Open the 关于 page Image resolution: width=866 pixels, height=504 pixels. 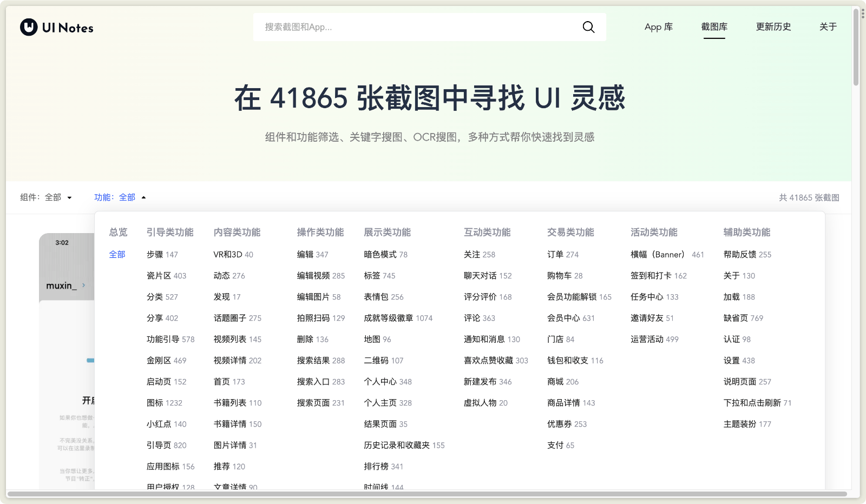tap(828, 26)
